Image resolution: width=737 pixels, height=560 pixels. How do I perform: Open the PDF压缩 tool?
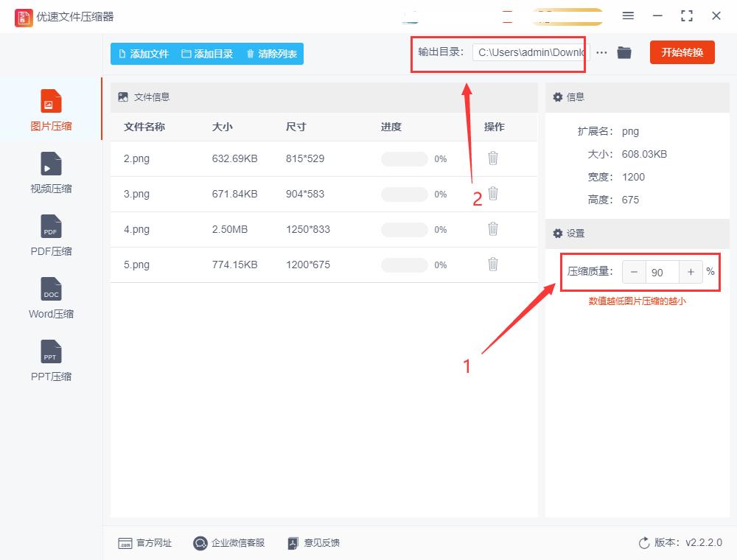(49, 236)
